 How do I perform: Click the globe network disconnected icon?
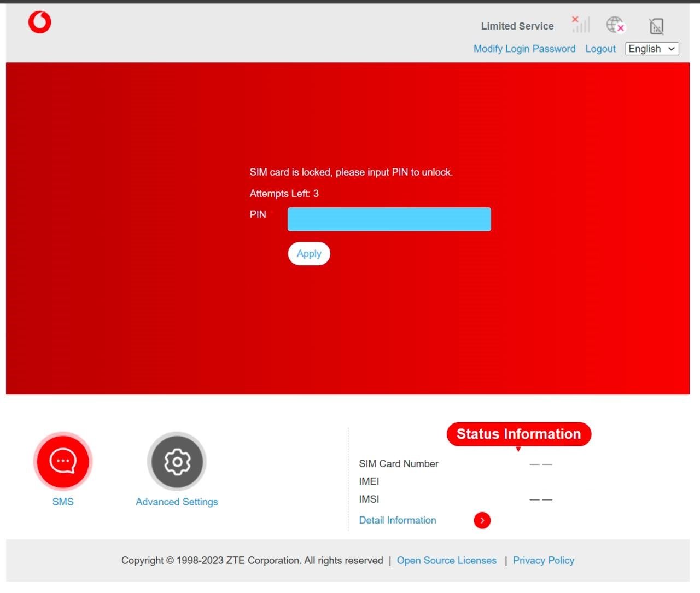615,25
